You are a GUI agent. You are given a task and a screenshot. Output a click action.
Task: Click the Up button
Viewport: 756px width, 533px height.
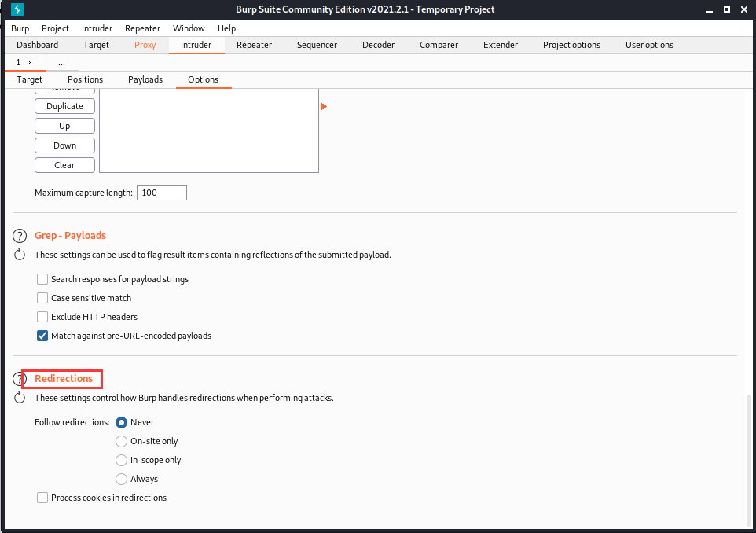(x=64, y=126)
